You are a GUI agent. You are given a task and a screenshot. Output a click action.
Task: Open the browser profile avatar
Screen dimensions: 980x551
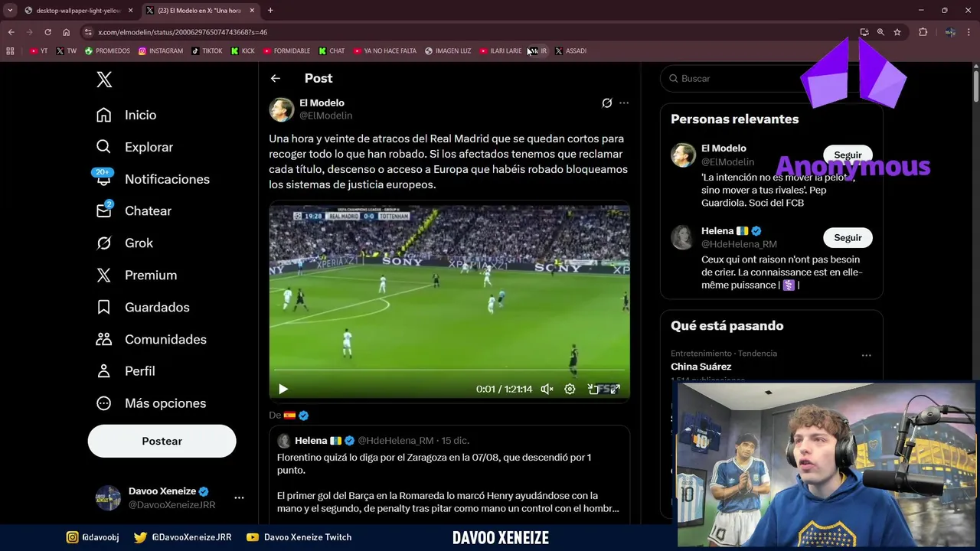[x=950, y=32]
